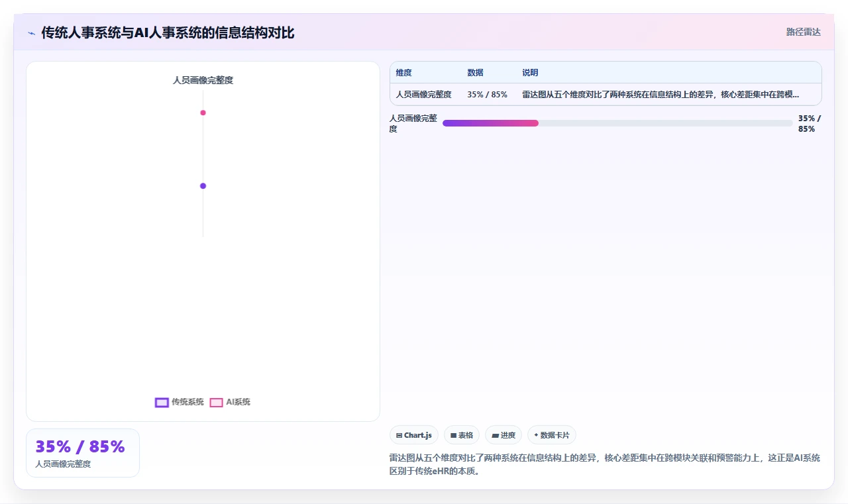Click the pink AI系统 legend swatch
This screenshot has height=504, width=848.
[x=216, y=403]
